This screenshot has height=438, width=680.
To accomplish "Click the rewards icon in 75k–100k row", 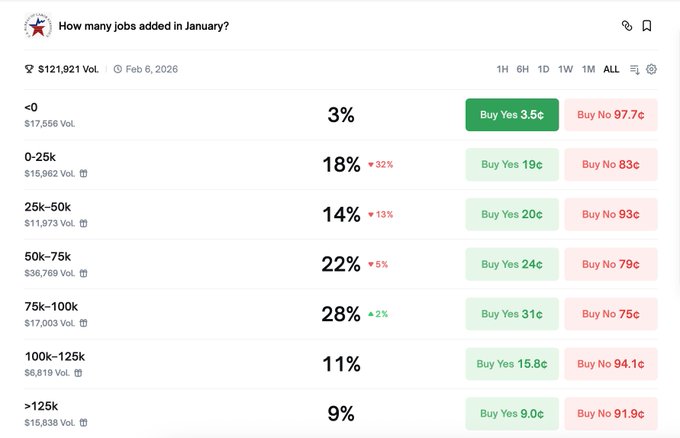I will point(83,323).
